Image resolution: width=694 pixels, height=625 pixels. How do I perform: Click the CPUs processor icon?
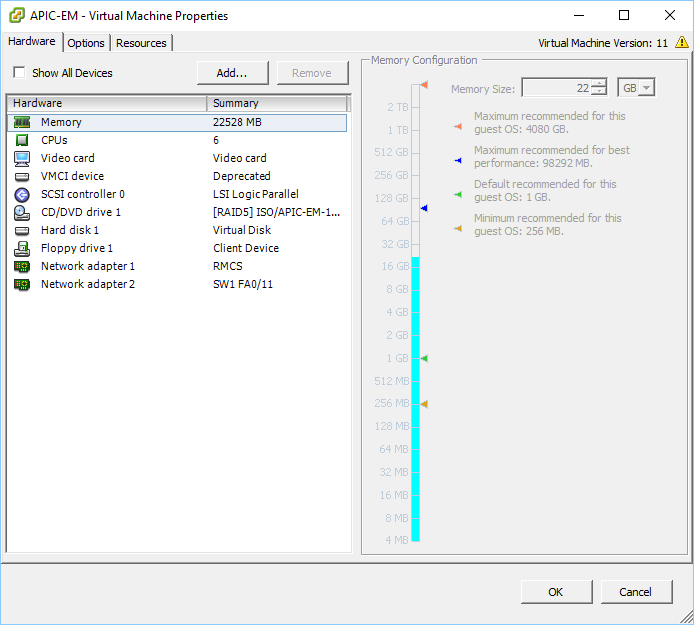tap(22, 140)
